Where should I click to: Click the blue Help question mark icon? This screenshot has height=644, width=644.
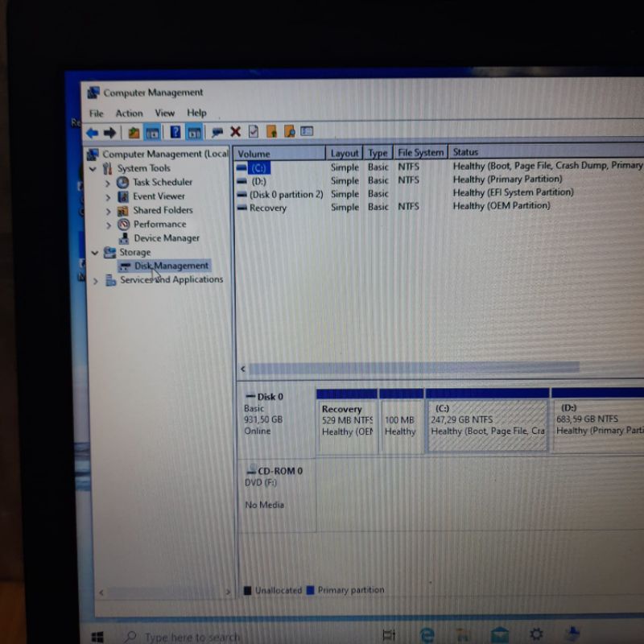(x=174, y=133)
